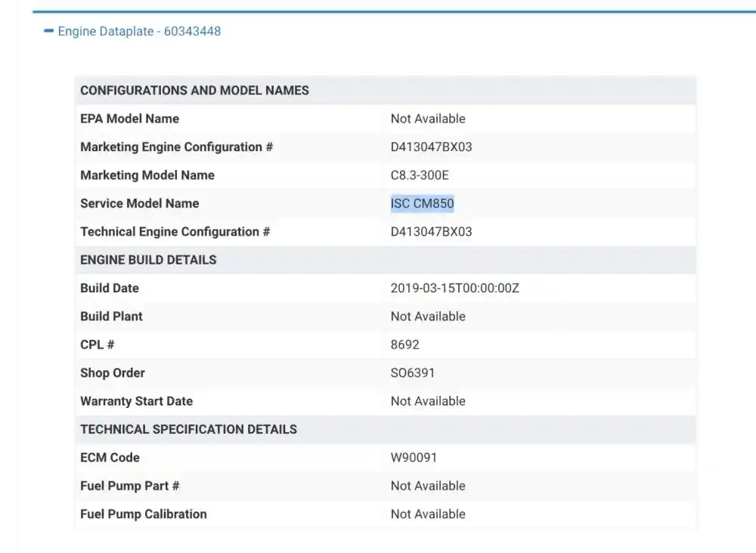Click the CONFIGURATIONS AND MODEL NAMES header
The height and width of the screenshot is (553, 756).
tap(194, 91)
